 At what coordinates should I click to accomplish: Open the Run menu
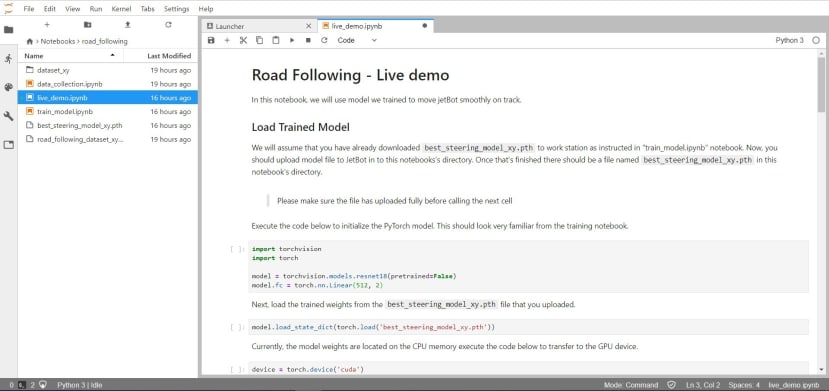[x=96, y=9]
